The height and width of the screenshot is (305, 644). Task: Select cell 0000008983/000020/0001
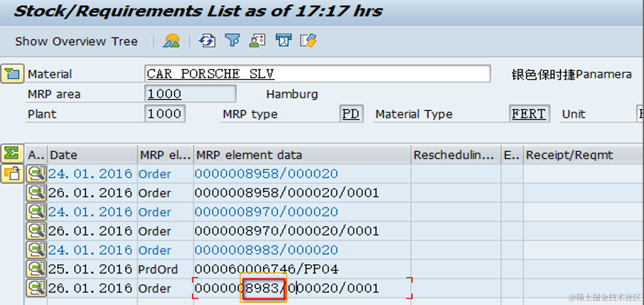[x=302, y=288]
